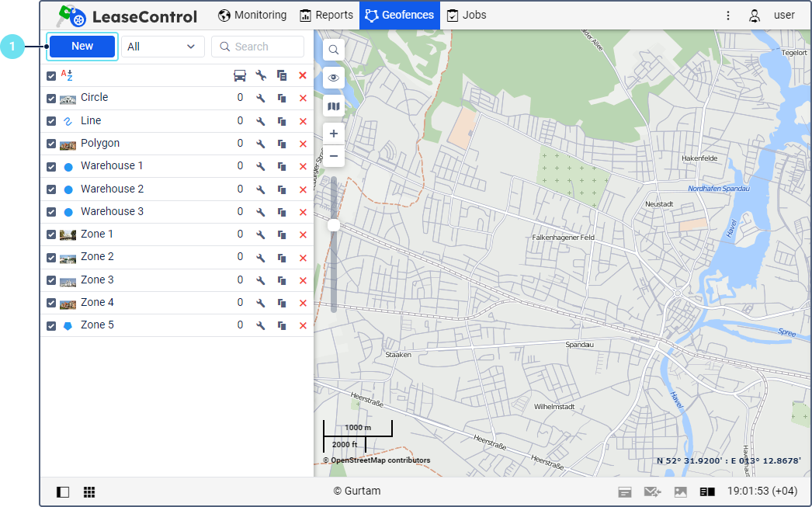Select the Geofences tab
The height and width of the screenshot is (507, 812).
[x=399, y=15]
